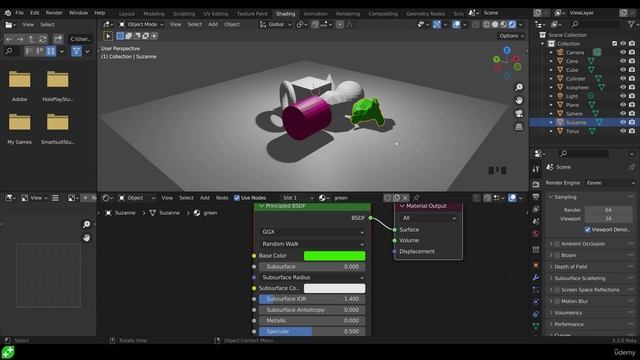The height and width of the screenshot is (360, 640).
Task: Click the file browser forward arrow
Action: point(20,39)
